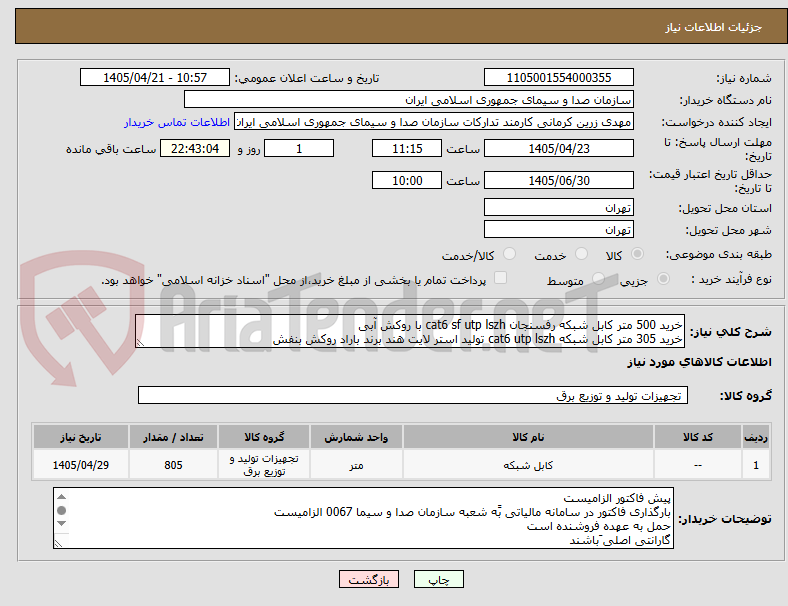Image resolution: width=788 pixels, height=606 pixels.
Task: Click the announcement date field 1405/04/21 - 10:57
Action: point(155,78)
